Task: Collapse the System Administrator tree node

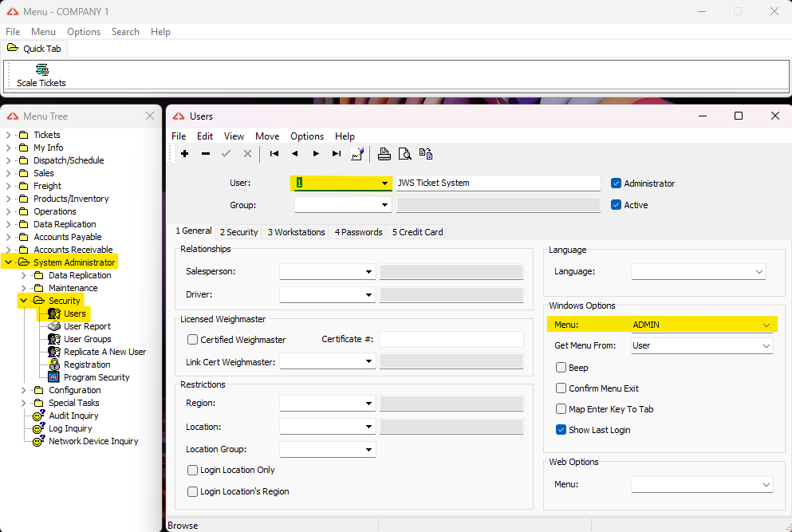Action: (x=8, y=262)
